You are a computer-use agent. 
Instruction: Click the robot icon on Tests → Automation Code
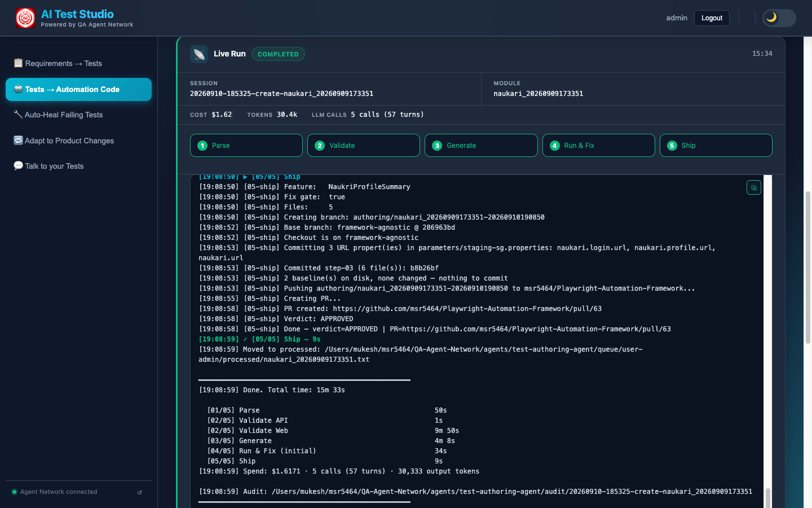18,89
